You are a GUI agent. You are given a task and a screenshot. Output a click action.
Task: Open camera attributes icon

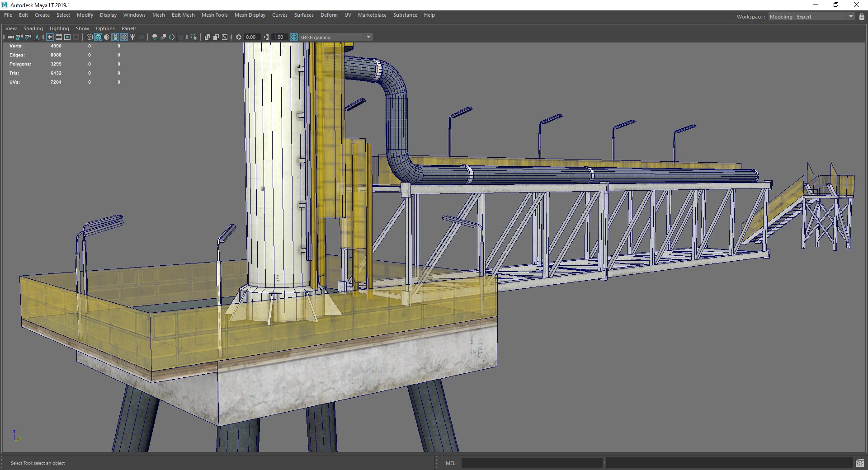click(x=28, y=37)
